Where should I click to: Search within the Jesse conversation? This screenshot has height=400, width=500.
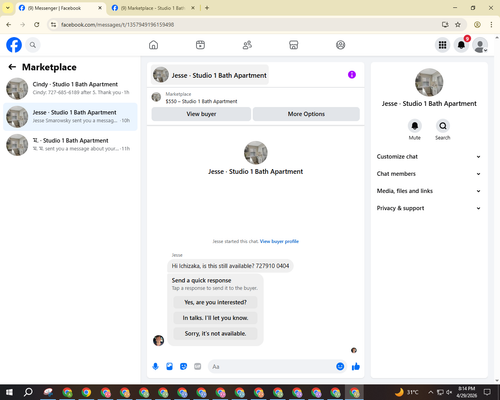click(443, 126)
